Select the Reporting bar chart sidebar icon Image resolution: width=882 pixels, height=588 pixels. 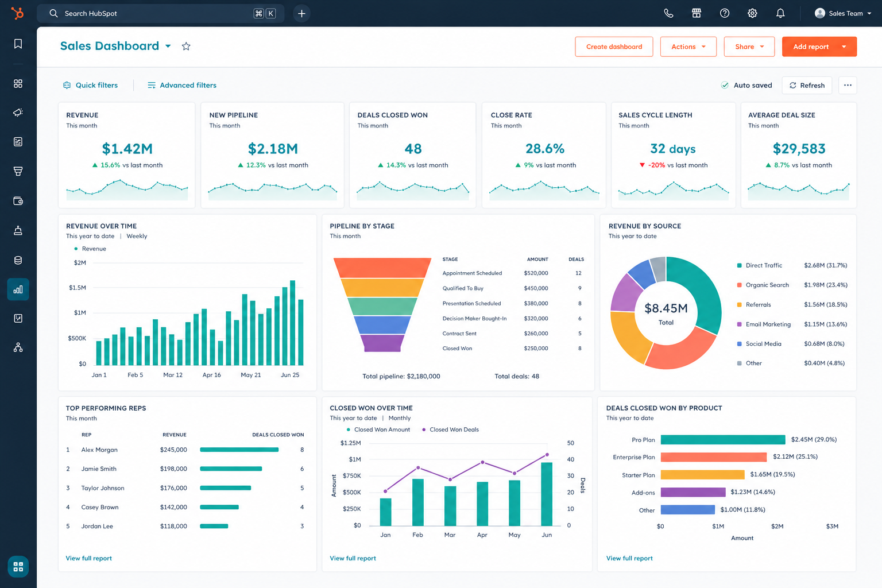click(x=18, y=289)
